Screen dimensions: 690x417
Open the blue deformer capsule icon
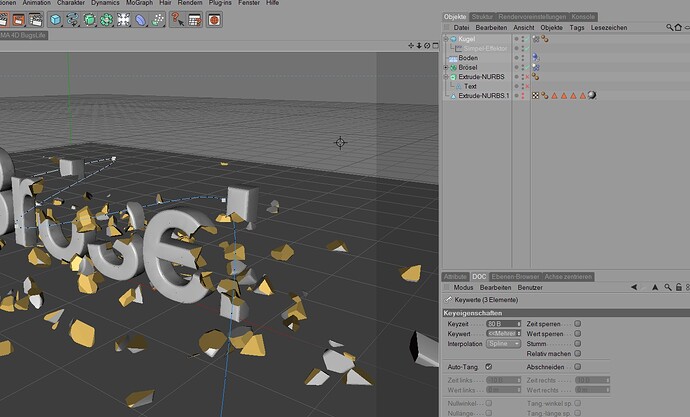point(141,20)
